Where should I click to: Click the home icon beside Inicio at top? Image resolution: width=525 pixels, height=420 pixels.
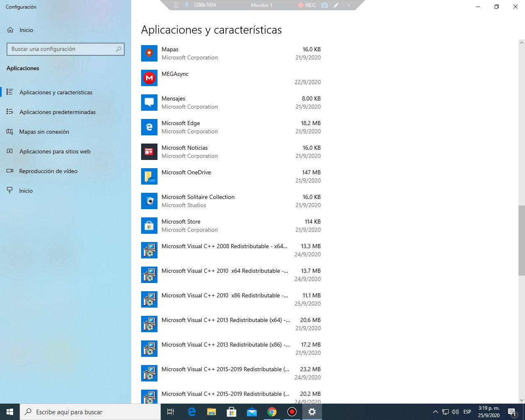[10, 30]
